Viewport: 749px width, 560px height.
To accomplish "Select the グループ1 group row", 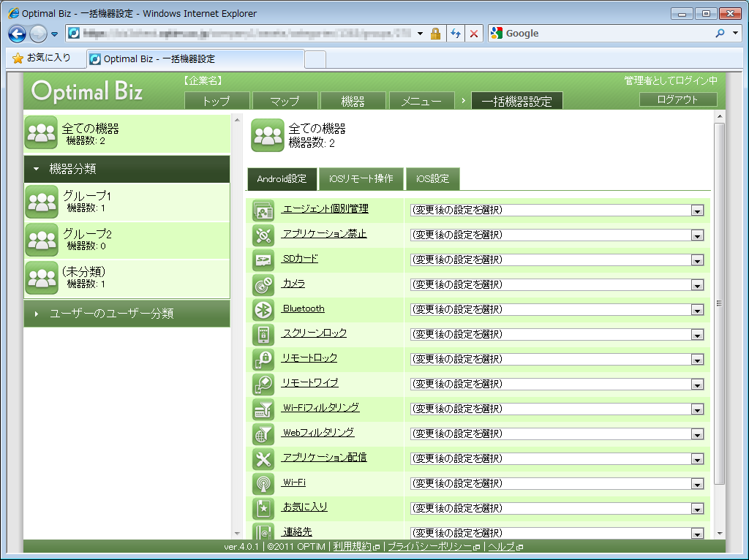I will (x=127, y=202).
